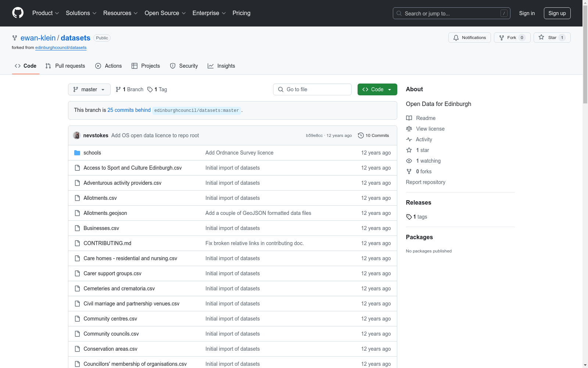Screen dimensions: 588x368
Task: Expand the Enterprise menu
Action: 209,13
